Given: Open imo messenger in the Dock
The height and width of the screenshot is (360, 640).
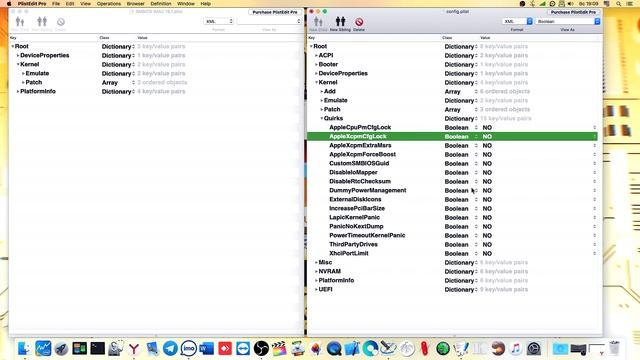Looking at the screenshot, I should coord(189,348).
